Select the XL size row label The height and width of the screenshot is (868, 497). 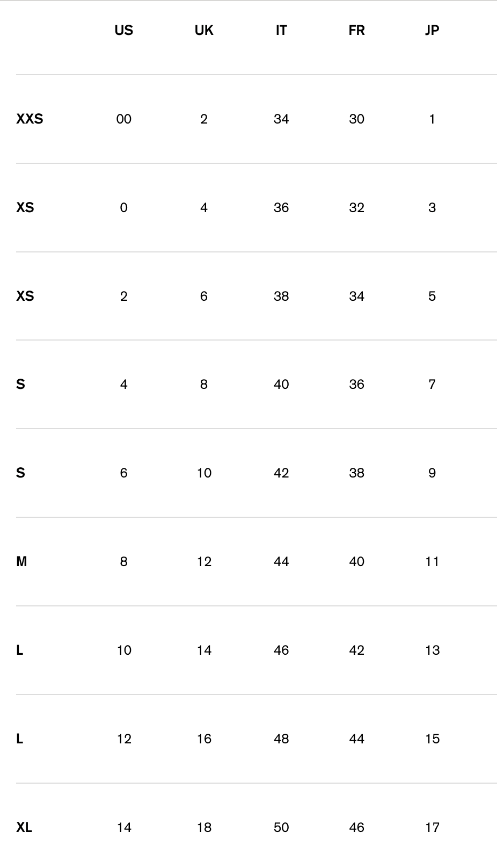pyautogui.click(x=24, y=828)
